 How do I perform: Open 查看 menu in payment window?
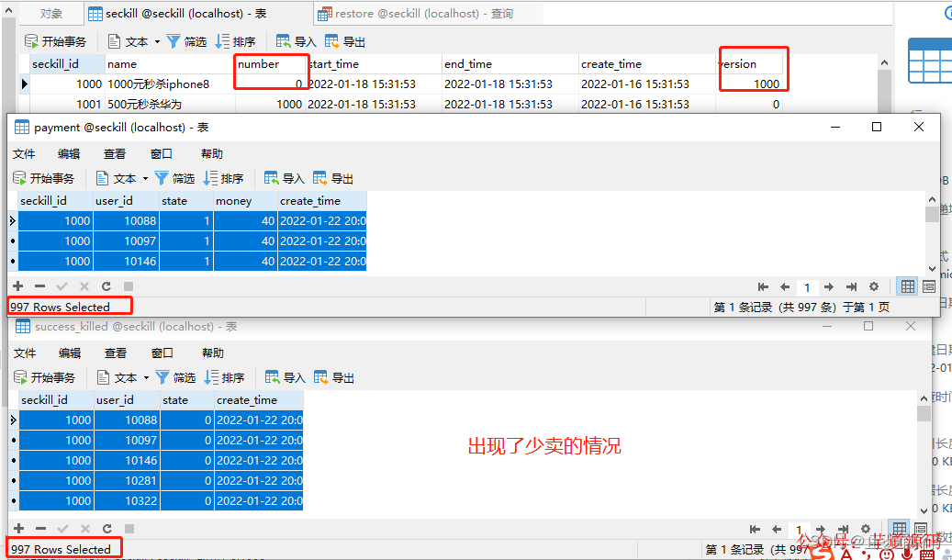(x=115, y=153)
